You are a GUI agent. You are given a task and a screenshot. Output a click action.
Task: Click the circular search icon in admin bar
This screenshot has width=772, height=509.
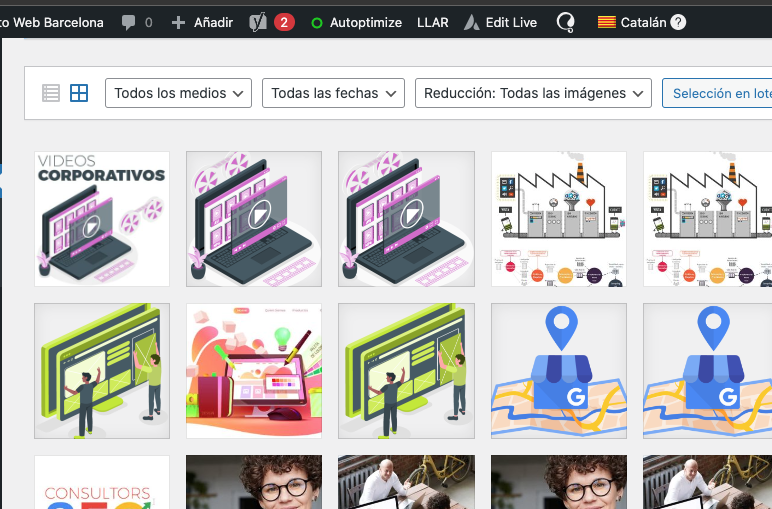(x=565, y=22)
